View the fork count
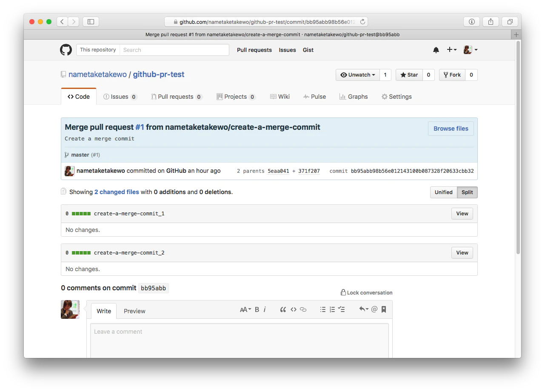 pyautogui.click(x=471, y=75)
